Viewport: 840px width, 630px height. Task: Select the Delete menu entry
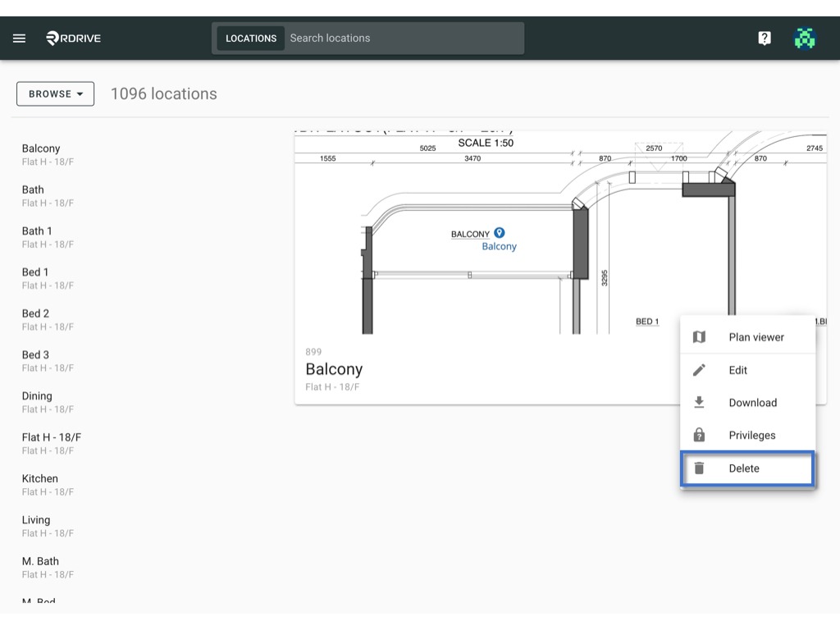(748, 468)
